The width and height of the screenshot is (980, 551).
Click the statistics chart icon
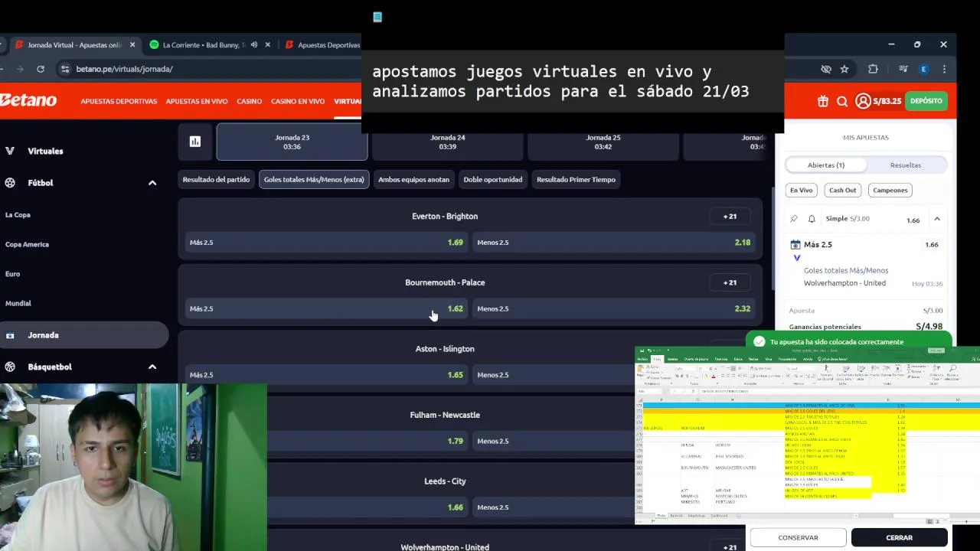[195, 142]
